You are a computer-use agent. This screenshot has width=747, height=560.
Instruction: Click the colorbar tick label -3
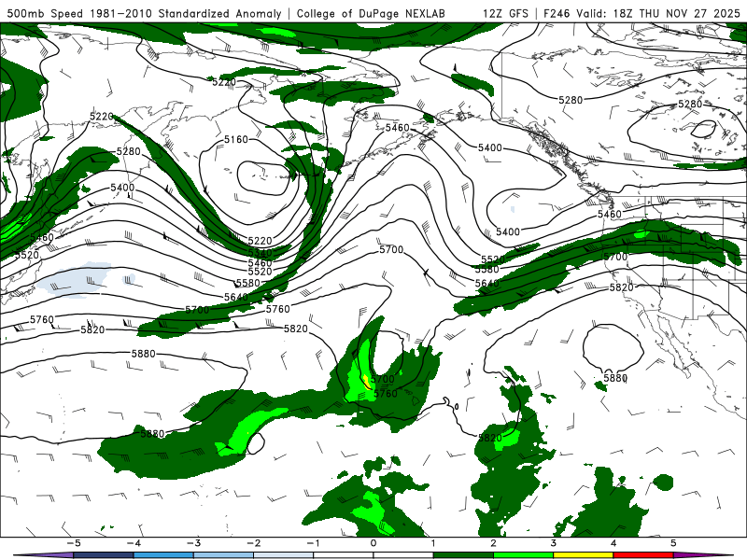[x=193, y=543]
